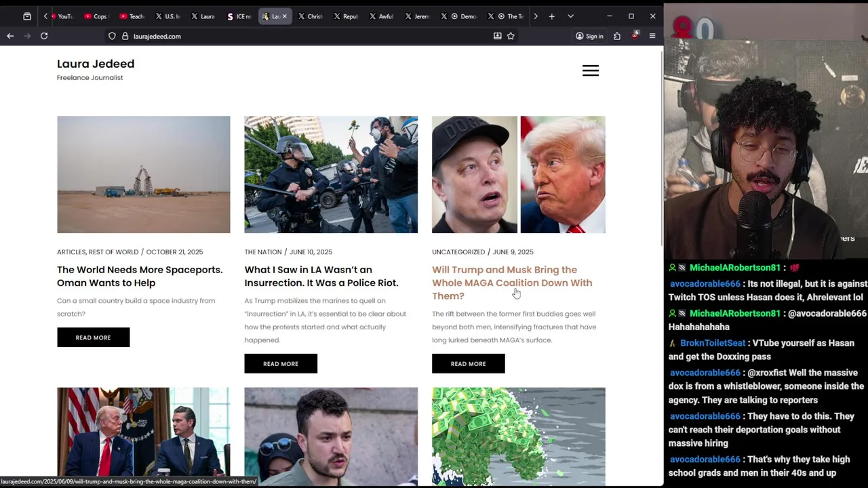Screen dimensions: 868x488
Task: Expand the list all tabs dropdown
Action: [570, 16]
